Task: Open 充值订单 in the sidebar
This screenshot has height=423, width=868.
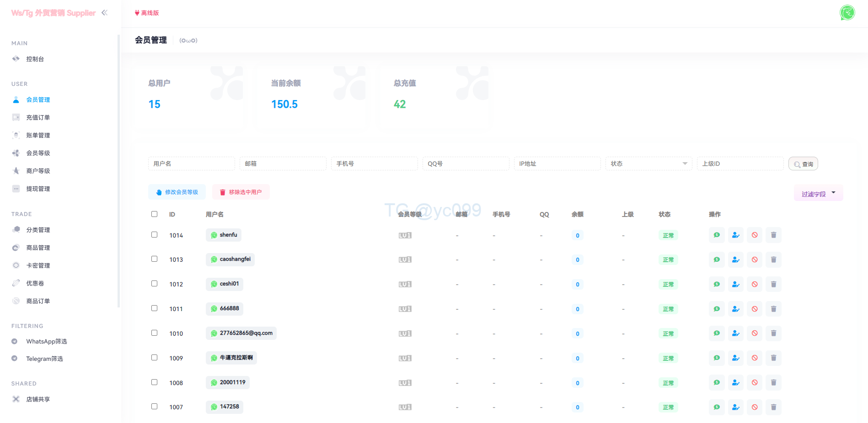Action: [x=38, y=117]
